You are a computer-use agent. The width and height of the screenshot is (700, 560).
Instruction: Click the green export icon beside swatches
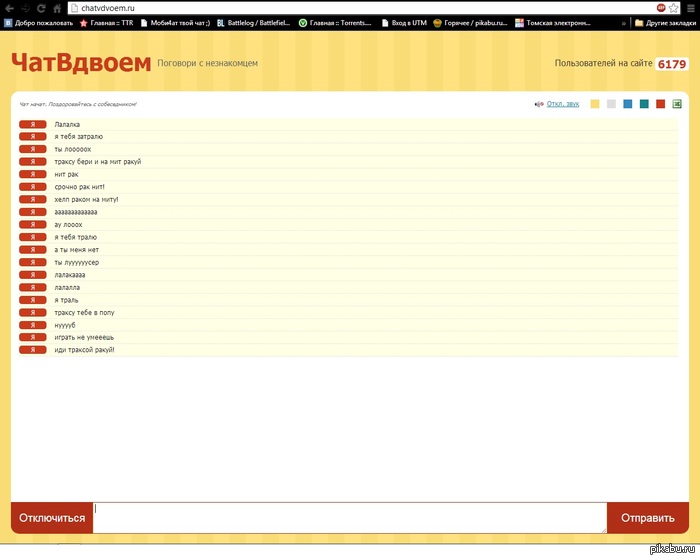click(x=677, y=104)
